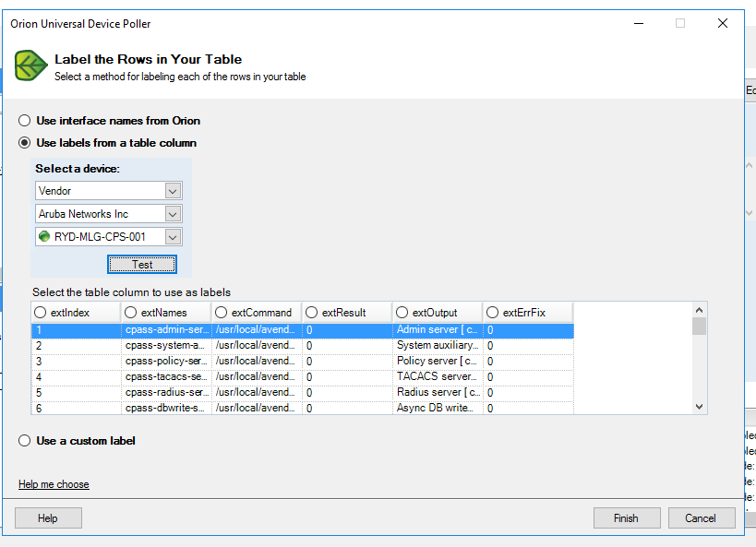This screenshot has width=756, height=547.
Task: Open the 'Help me choose' link
Action: 54,484
